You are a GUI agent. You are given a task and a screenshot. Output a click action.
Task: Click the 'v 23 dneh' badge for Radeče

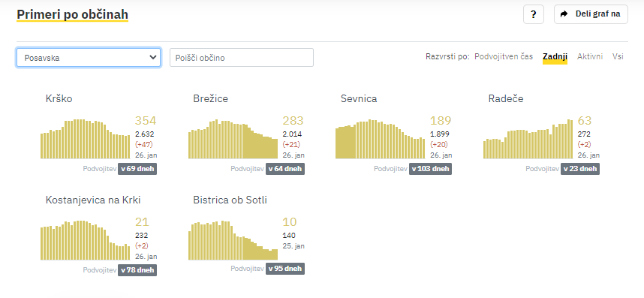tap(580, 169)
